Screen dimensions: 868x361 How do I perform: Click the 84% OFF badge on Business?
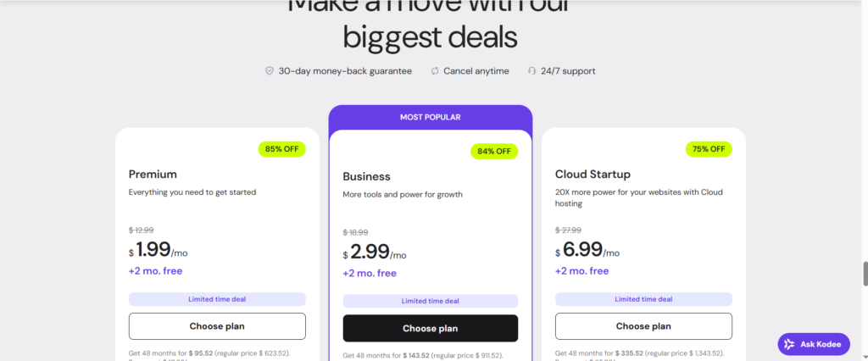point(494,152)
